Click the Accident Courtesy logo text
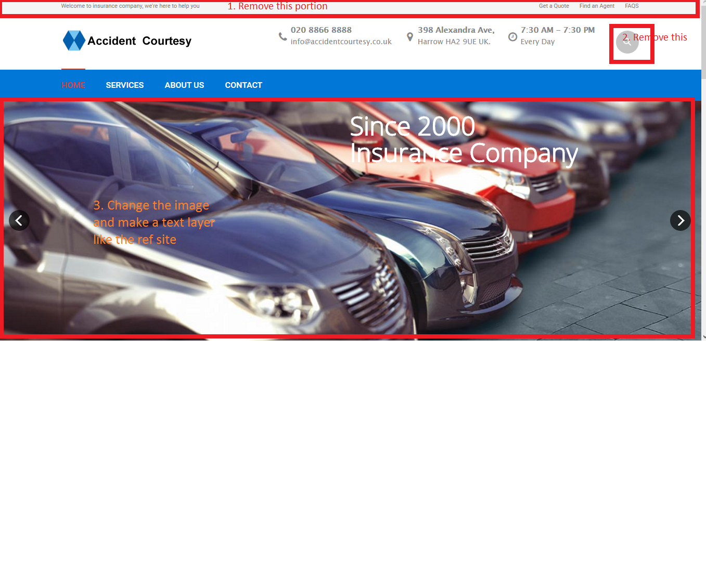The image size is (706, 588). click(139, 41)
